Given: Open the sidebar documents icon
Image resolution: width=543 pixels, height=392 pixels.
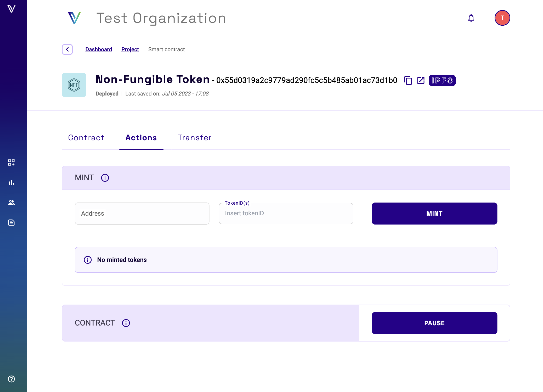Looking at the screenshot, I should (11, 223).
